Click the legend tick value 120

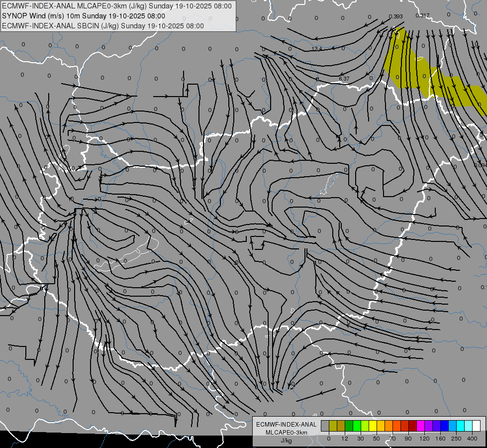point(424,439)
